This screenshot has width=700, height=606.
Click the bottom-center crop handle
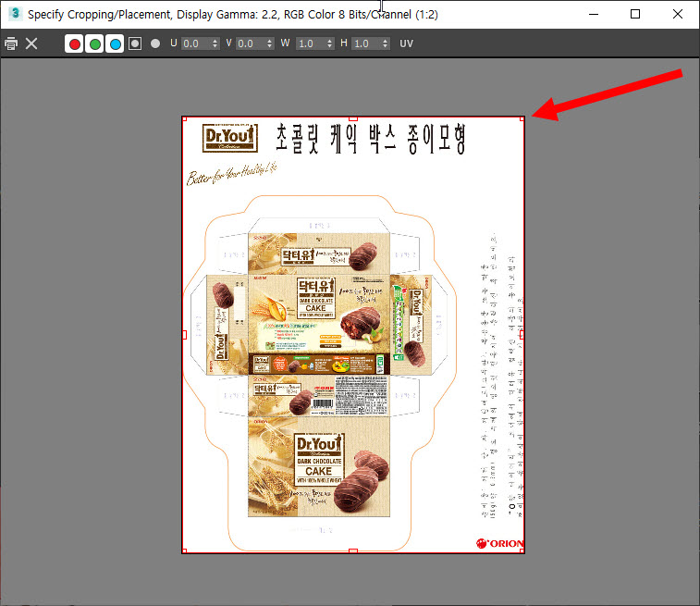point(353,551)
